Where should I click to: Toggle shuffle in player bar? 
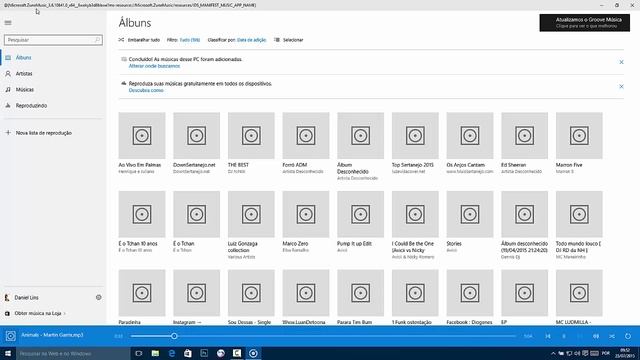[612, 336]
